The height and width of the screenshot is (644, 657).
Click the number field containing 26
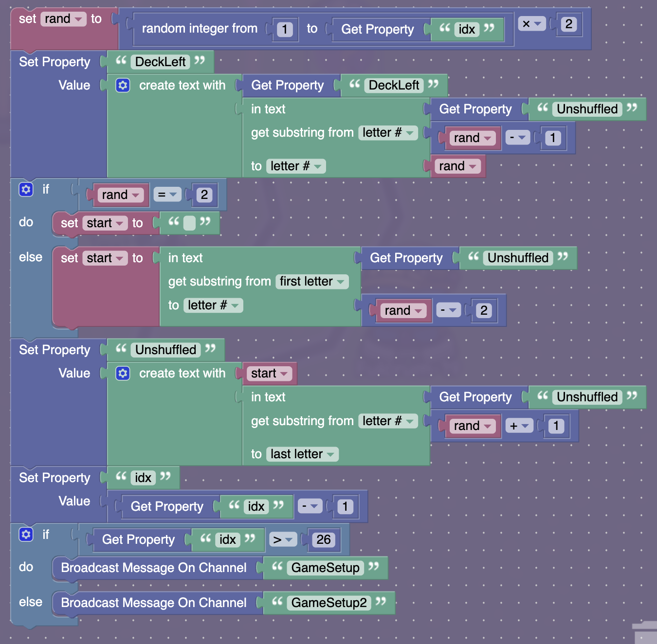click(323, 540)
